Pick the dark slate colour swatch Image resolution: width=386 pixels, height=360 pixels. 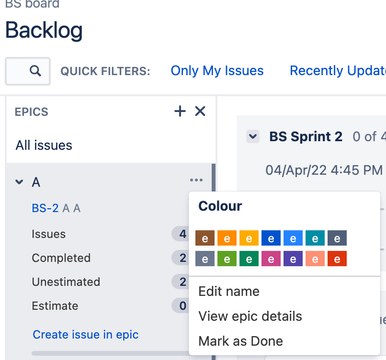coord(337,238)
